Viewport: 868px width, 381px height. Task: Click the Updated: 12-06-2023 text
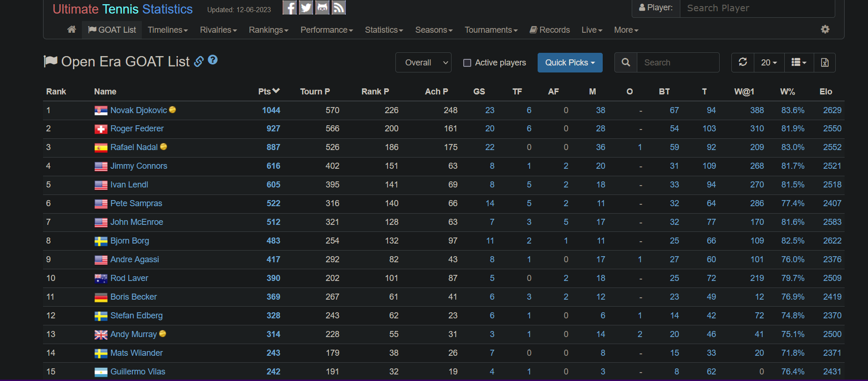(x=239, y=10)
